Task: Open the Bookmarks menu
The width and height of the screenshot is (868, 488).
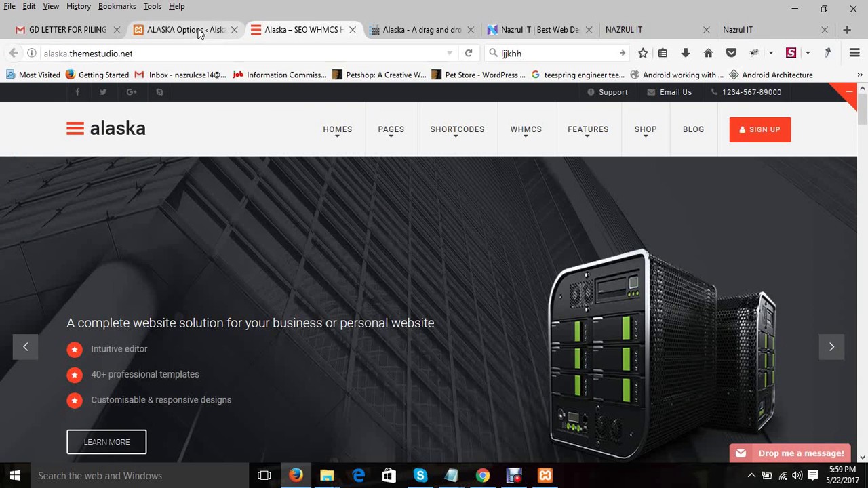Action: click(117, 6)
